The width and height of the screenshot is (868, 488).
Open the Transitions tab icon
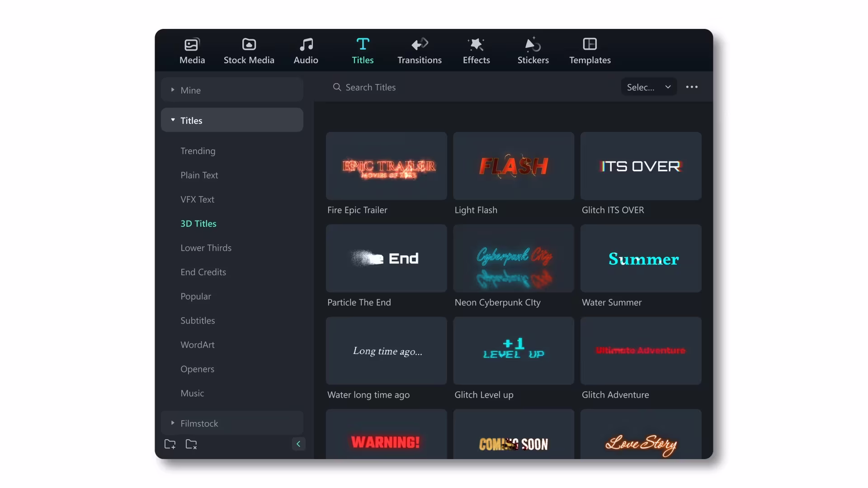420,44
